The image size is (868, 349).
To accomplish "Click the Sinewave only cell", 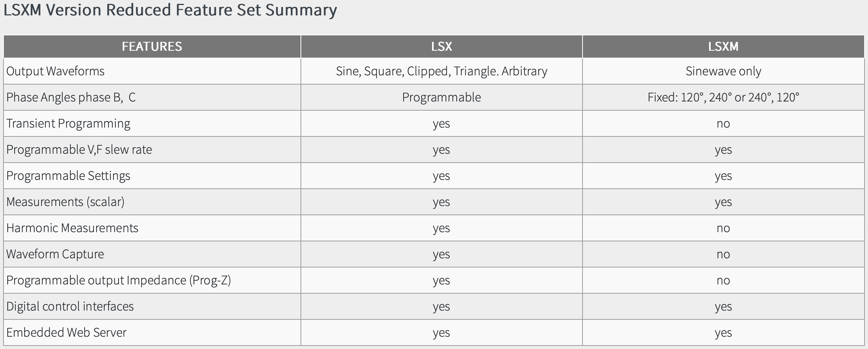I will pyautogui.click(x=723, y=71).
